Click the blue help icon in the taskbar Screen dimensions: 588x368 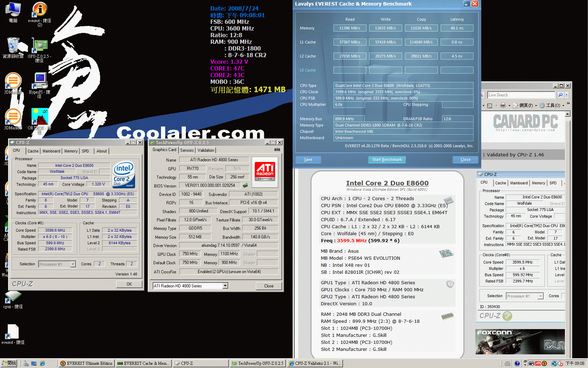(517, 363)
